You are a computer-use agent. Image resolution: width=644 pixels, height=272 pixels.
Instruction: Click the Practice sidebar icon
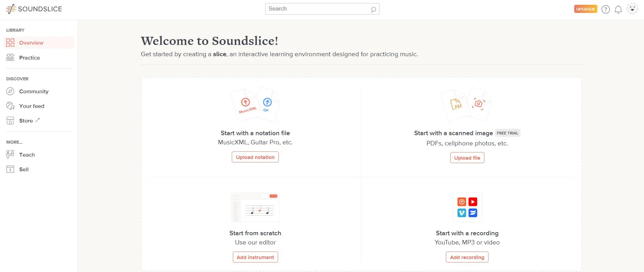(x=10, y=57)
